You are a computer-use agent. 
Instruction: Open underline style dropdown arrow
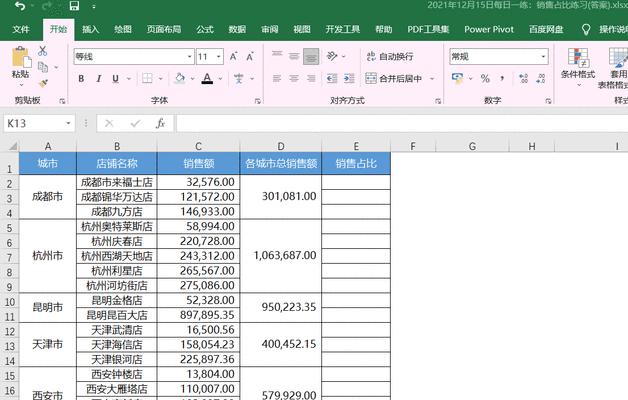[129, 78]
